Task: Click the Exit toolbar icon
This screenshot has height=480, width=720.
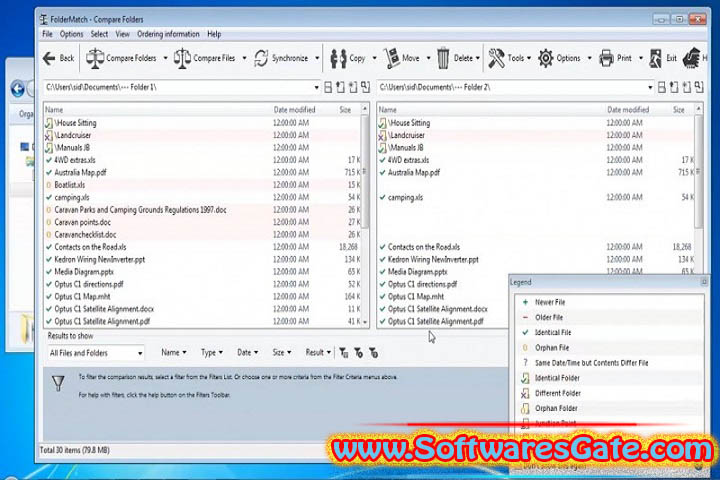Action: point(656,58)
